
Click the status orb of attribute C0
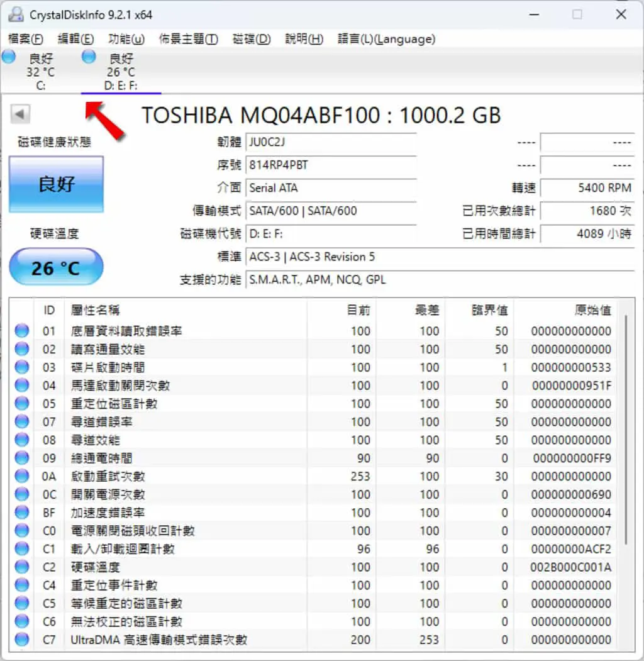click(22, 530)
